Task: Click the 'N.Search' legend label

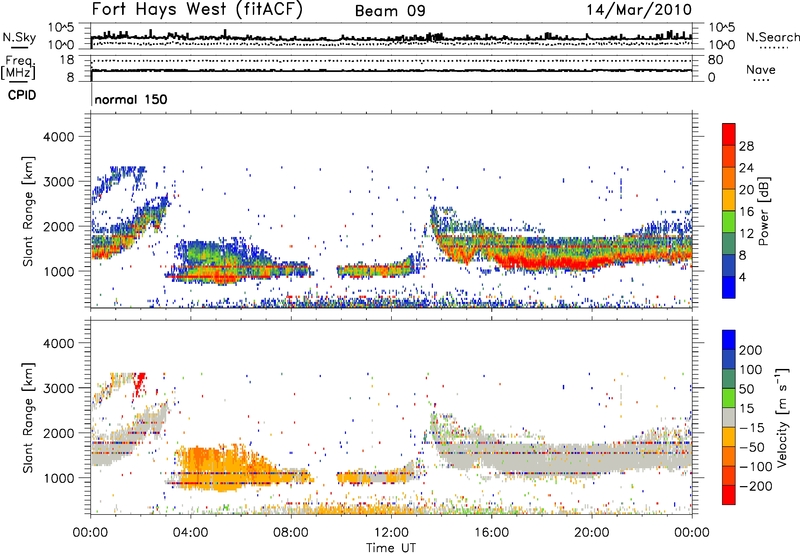Action: point(772,37)
